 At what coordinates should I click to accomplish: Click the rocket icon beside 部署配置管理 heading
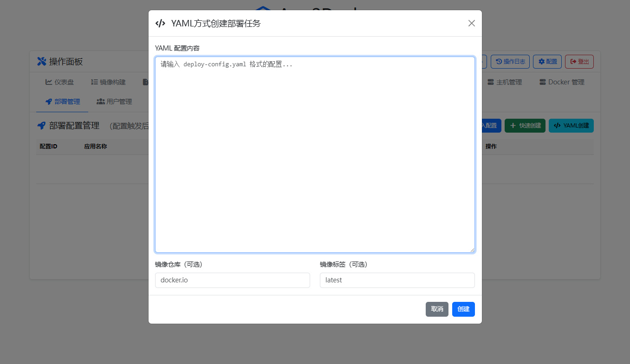(41, 125)
